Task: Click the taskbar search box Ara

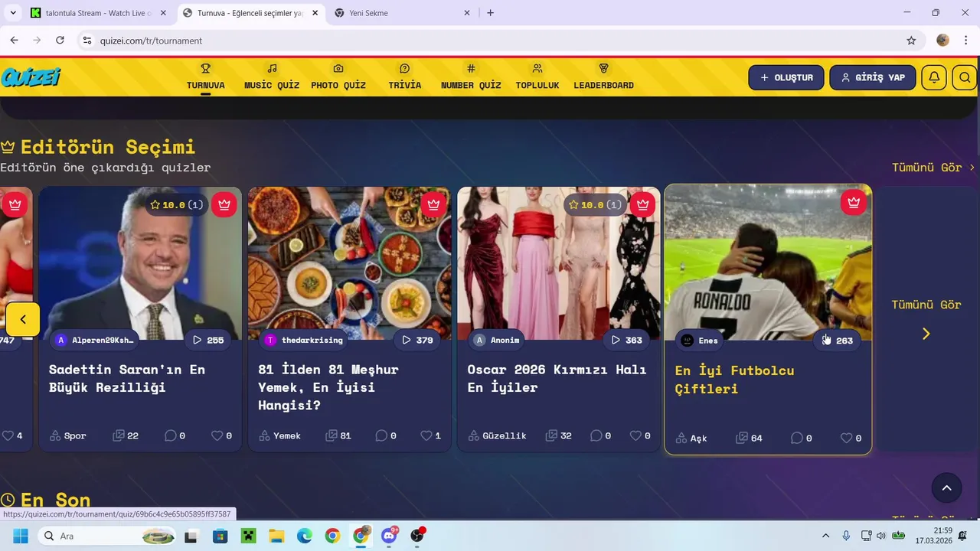Action: 107,536
